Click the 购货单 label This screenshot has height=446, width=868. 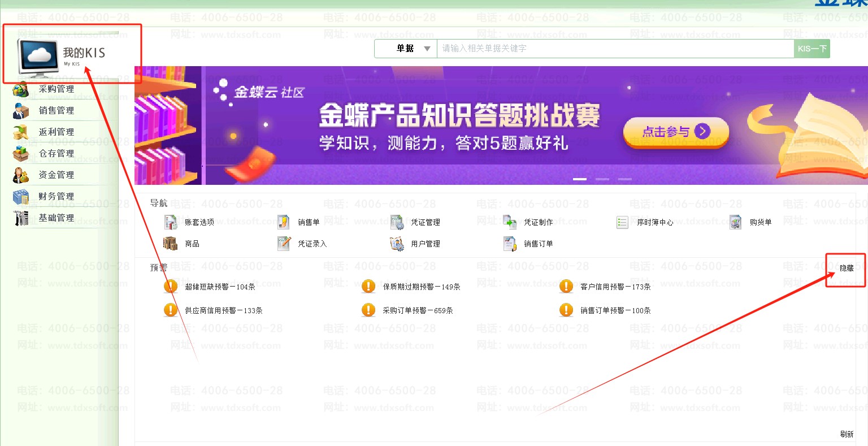pos(761,223)
